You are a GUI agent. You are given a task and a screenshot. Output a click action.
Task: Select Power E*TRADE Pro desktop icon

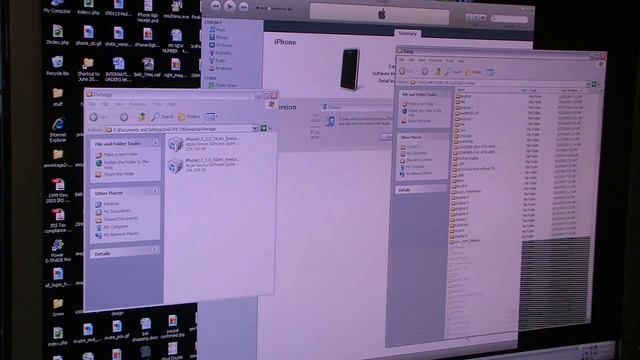(58, 250)
